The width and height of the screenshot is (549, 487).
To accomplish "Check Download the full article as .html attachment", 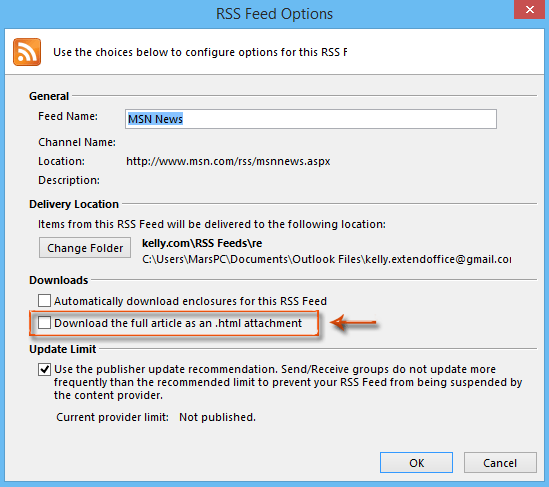I will click(44, 322).
